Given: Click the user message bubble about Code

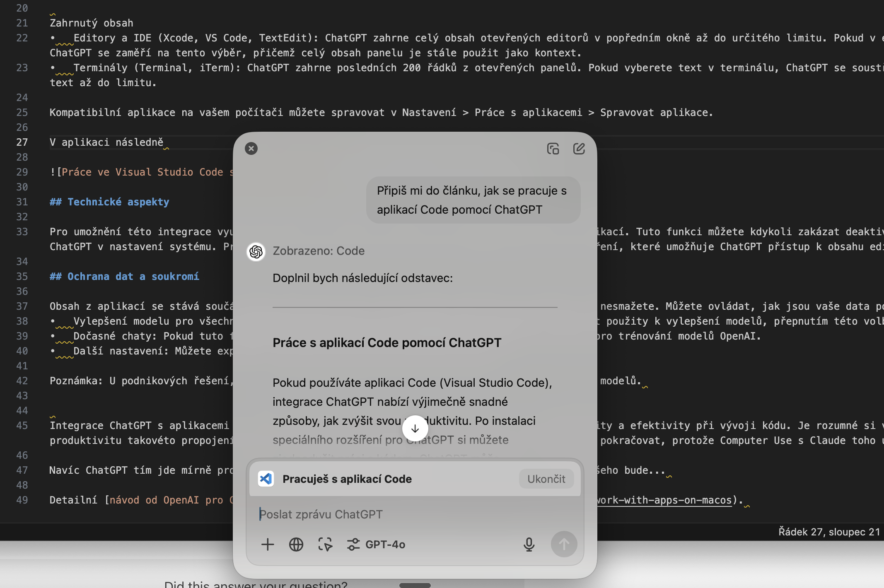Looking at the screenshot, I should [x=473, y=200].
